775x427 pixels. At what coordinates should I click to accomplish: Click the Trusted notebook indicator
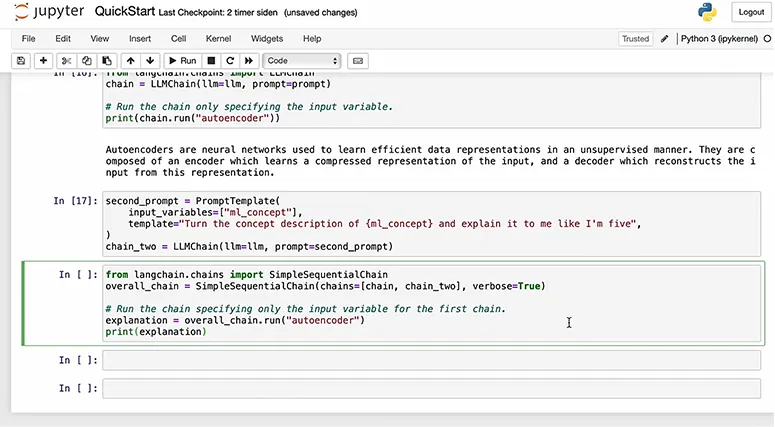(x=635, y=39)
